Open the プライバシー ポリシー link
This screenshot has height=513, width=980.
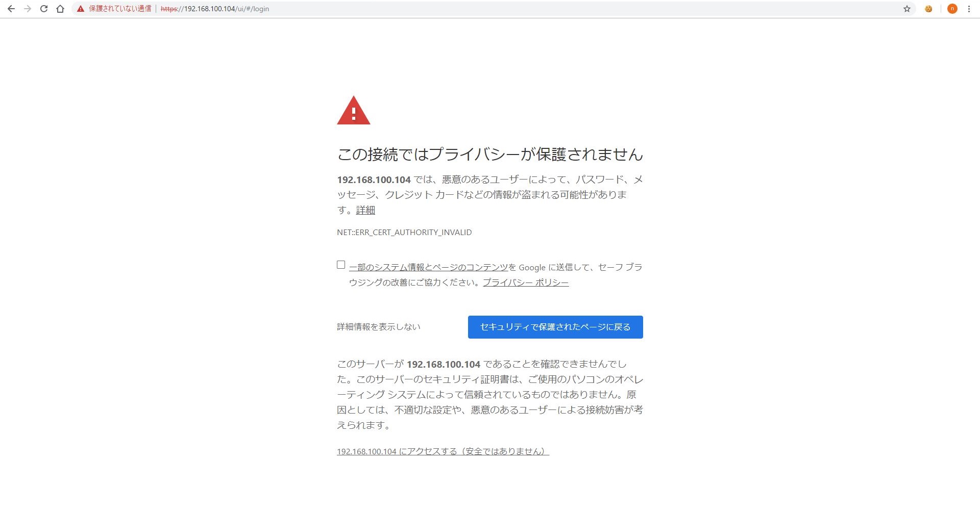click(x=526, y=283)
